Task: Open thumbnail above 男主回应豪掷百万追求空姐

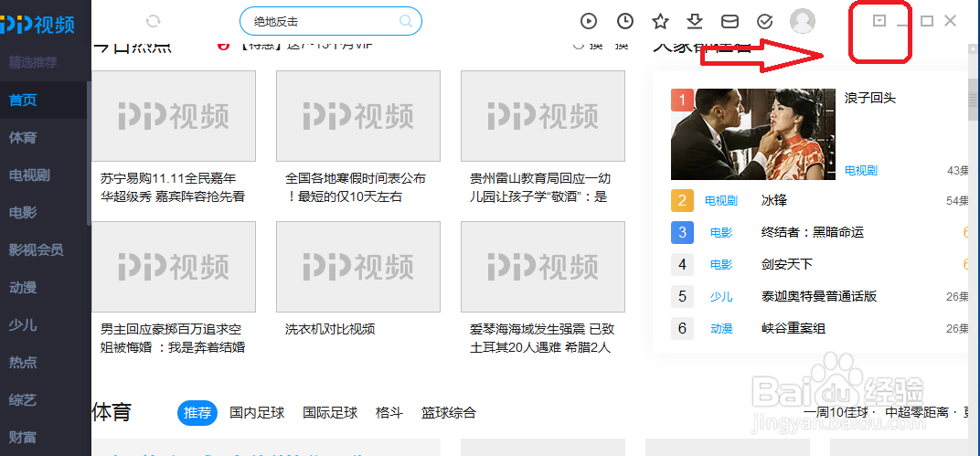Action: click(x=174, y=267)
